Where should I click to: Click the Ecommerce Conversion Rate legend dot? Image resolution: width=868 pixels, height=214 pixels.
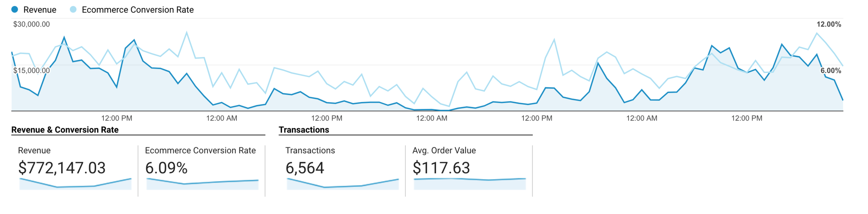coord(73,9)
